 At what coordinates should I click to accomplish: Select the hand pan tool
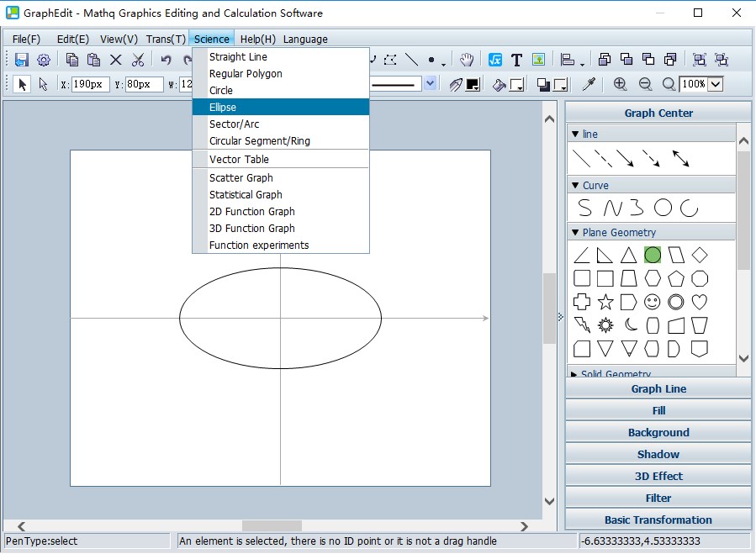[467, 60]
